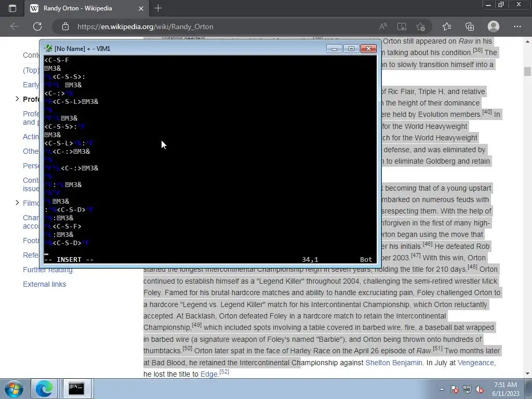Image resolution: width=532 pixels, height=399 pixels.
Task: Open External links sidebar link
Action: (x=45, y=284)
